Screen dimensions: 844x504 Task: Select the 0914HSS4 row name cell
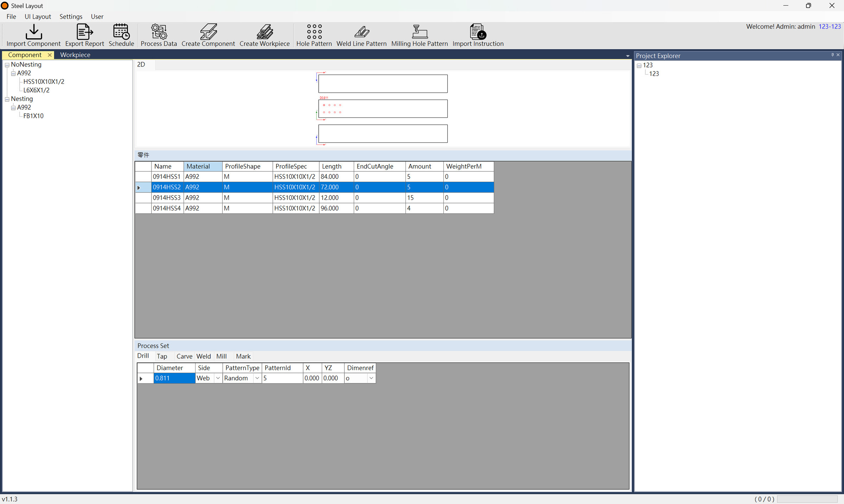pos(167,208)
